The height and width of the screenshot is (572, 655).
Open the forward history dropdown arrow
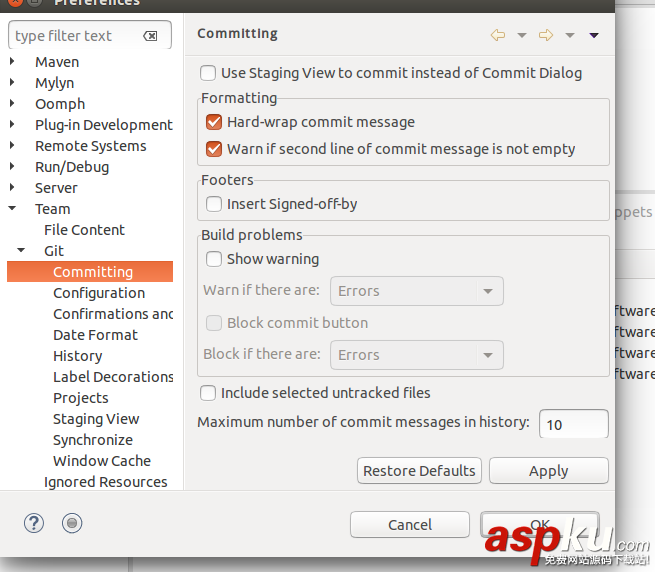(x=570, y=35)
